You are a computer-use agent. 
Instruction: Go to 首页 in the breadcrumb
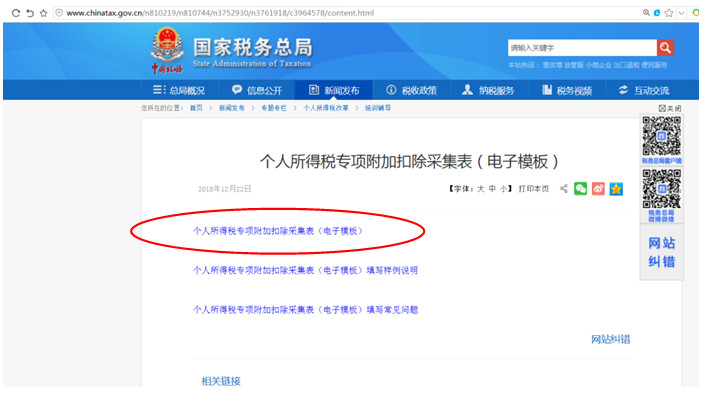(196, 108)
